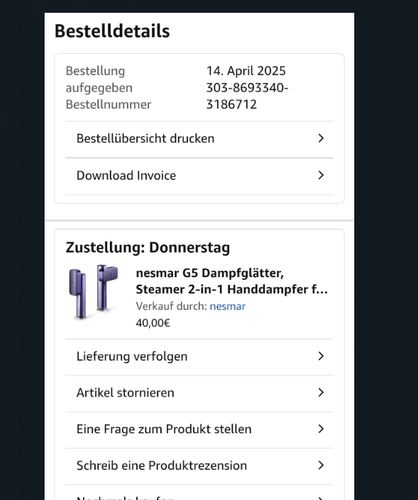
Task: Click chevron next to Eine Frage zum Produkt stellen
Action: (x=321, y=429)
